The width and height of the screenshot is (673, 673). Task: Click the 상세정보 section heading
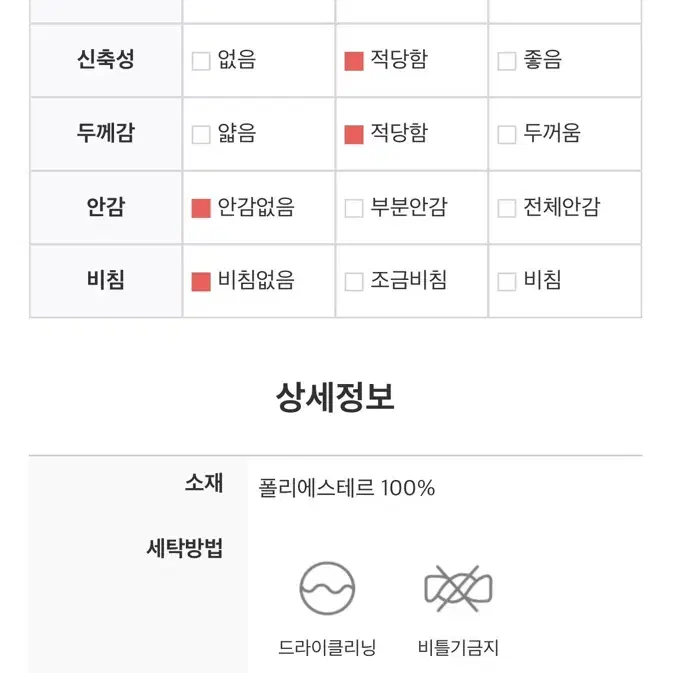335,397
